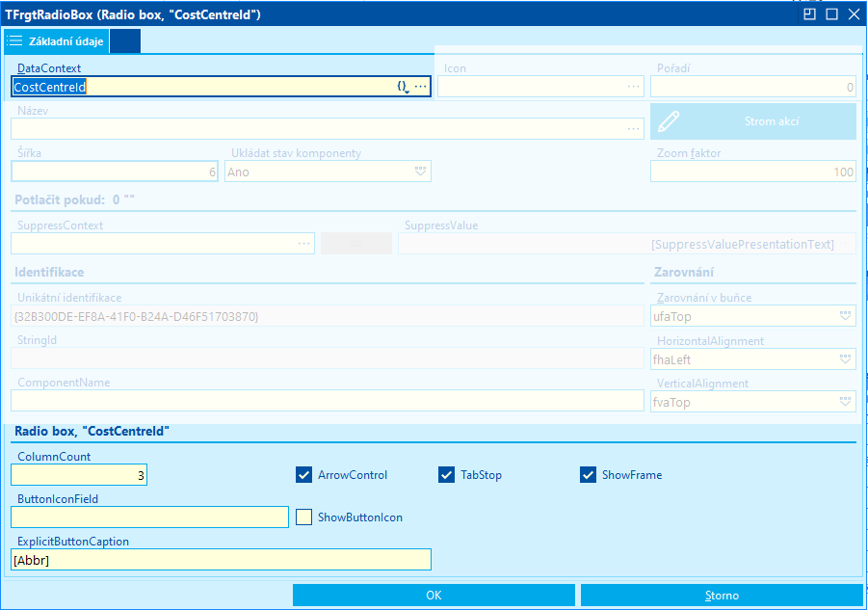Image resolution: width=868 pixels, height=610 pixels.
Task: Click the 'Potlačit pokud: 0' heading
Action: [x=75, y=199]
